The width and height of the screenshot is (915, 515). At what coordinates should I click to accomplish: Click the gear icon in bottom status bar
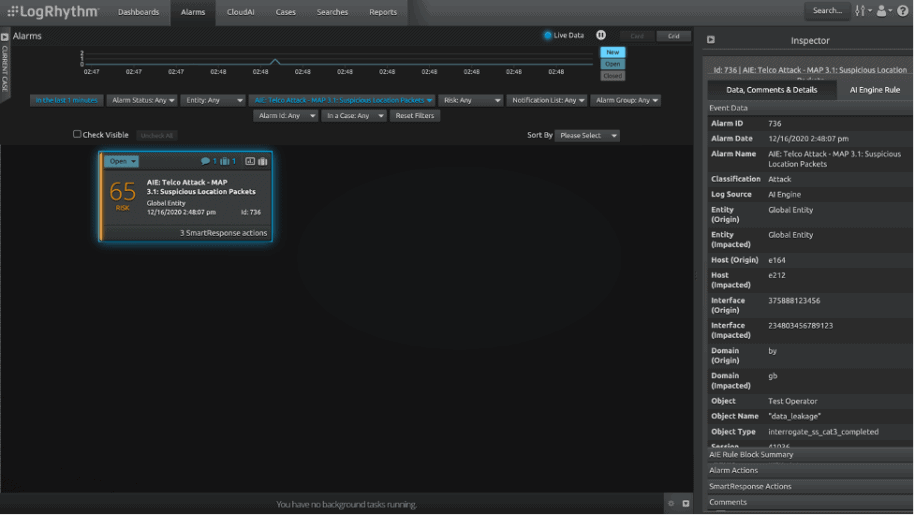(x=671, y=504)
